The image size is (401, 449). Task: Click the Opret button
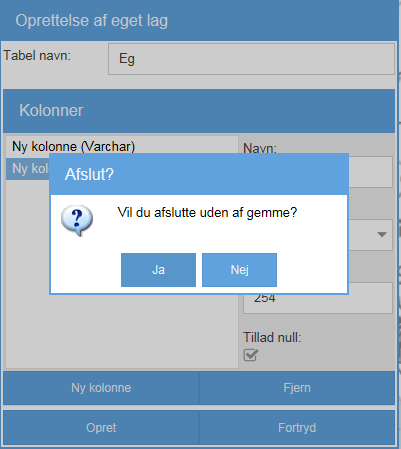point(101,428)
